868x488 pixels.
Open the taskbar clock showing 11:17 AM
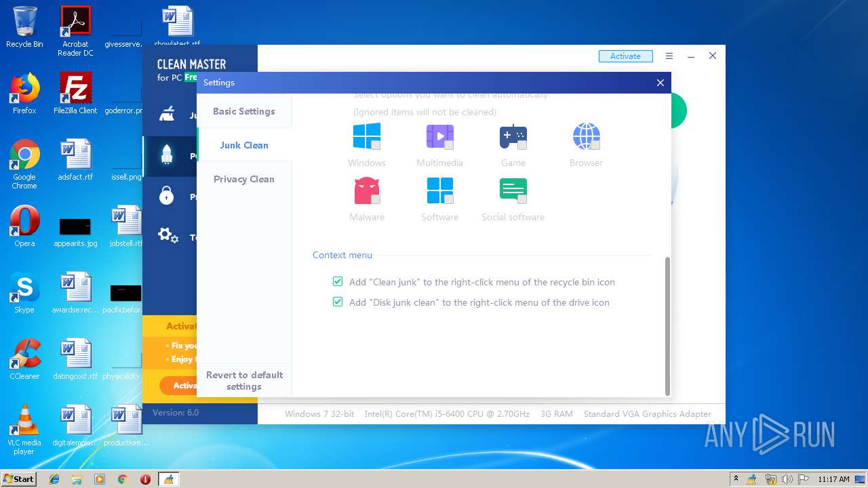833,479
